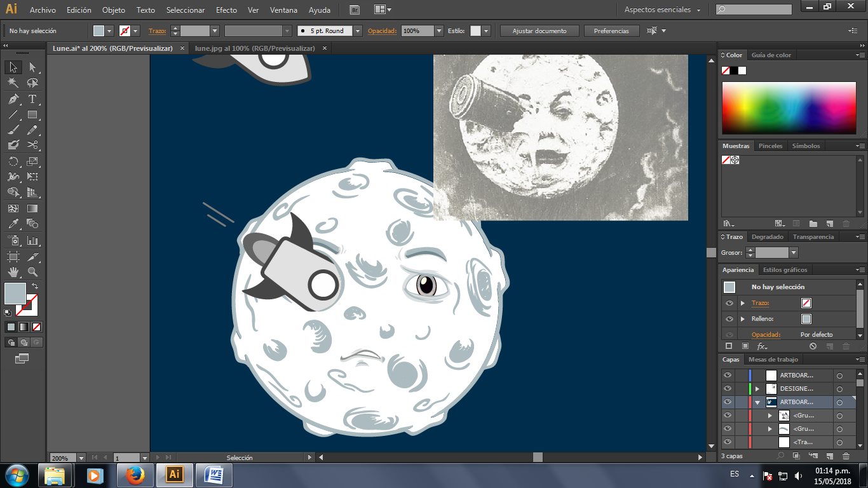This screenshot has height=488, width=868.
Task: Click Ajustar documento button
Action: (x=540, y=30)
